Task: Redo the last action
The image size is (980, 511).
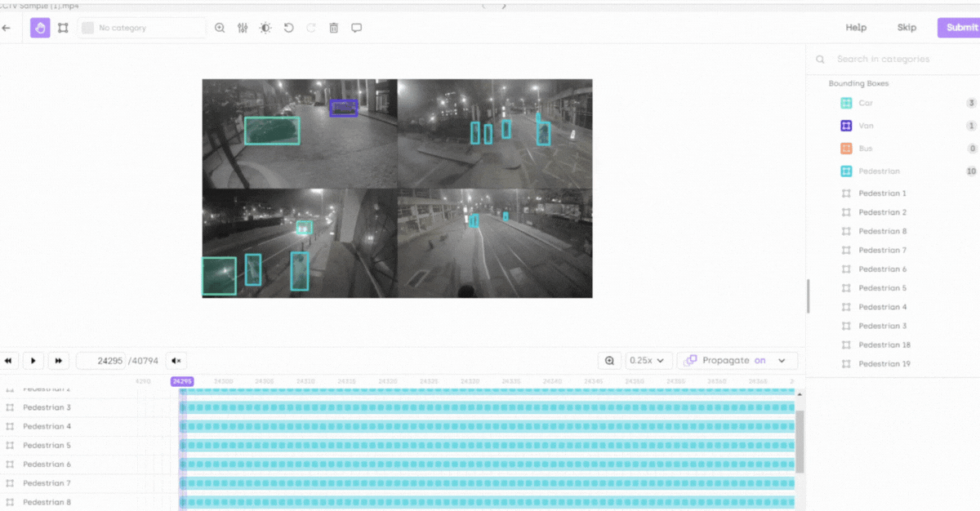Action: click(311, 28)
